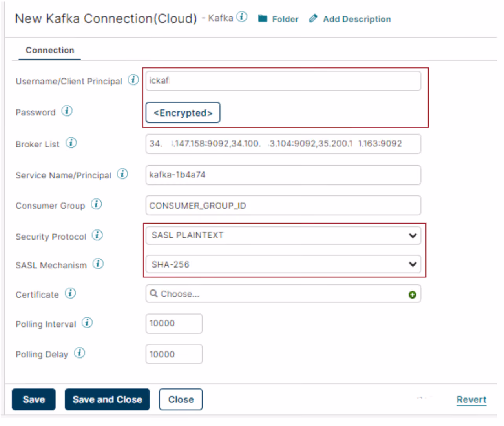Click Polling Interval info icon
Image resolution: width=504 pixels, height=426 pixels.
point(87,323)
